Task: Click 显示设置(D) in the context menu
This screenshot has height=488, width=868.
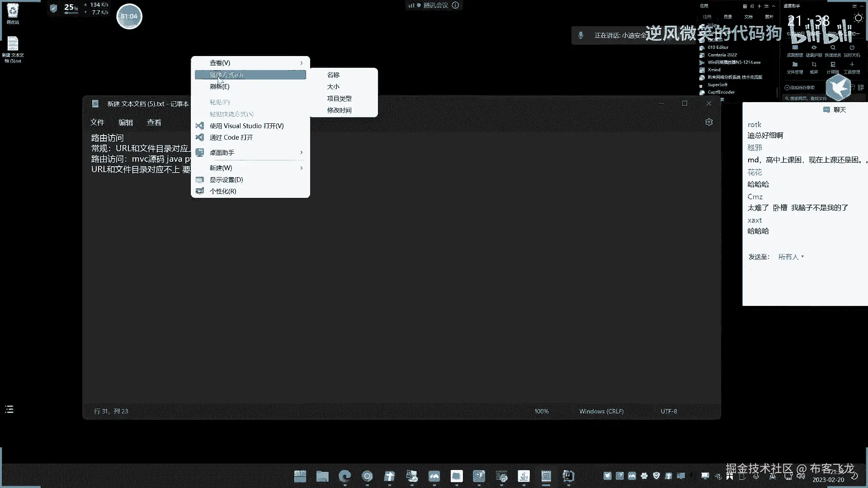Action: pos(226,180)
